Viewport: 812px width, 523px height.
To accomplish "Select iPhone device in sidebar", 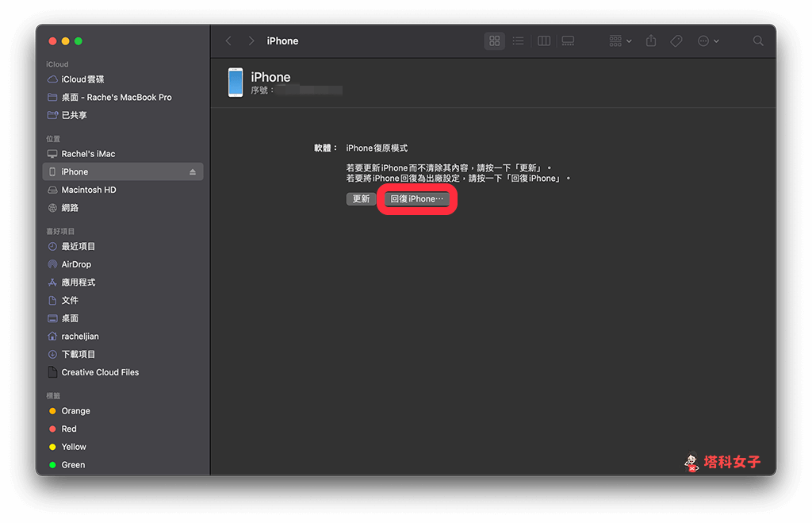I will pyautogui.click(x=123, y=171).
